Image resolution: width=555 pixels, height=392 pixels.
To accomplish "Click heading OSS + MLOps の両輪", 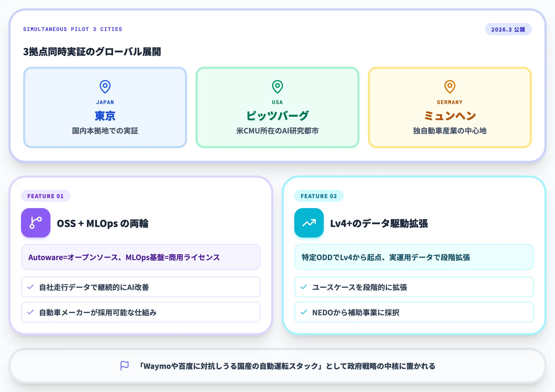I will (103, 224).
